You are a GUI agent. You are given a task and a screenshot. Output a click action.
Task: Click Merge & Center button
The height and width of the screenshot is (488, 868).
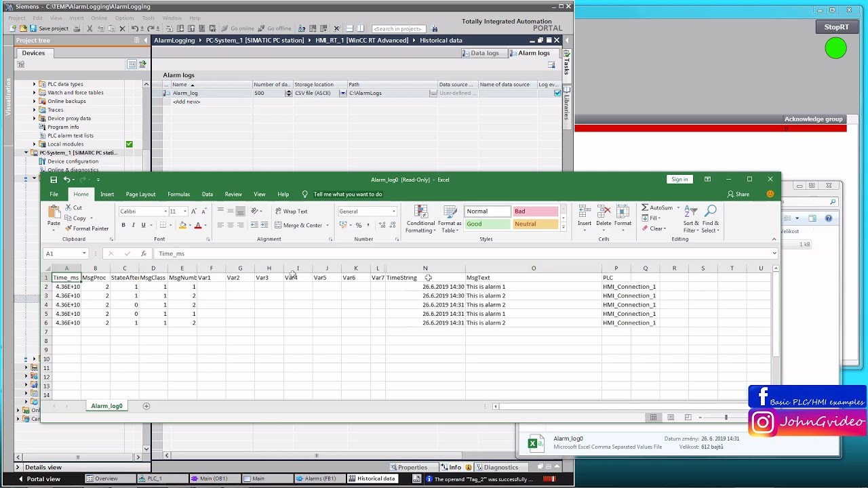pos(299,225)
